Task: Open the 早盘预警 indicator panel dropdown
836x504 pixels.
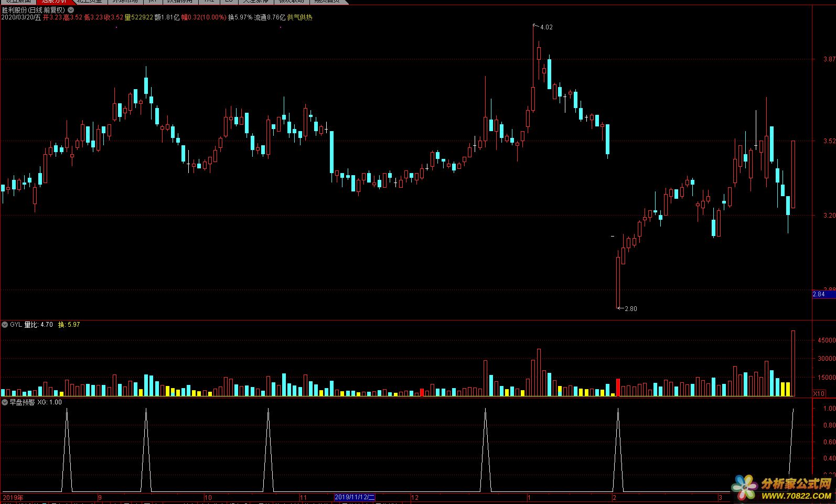Action: click(x=5, y=402)
